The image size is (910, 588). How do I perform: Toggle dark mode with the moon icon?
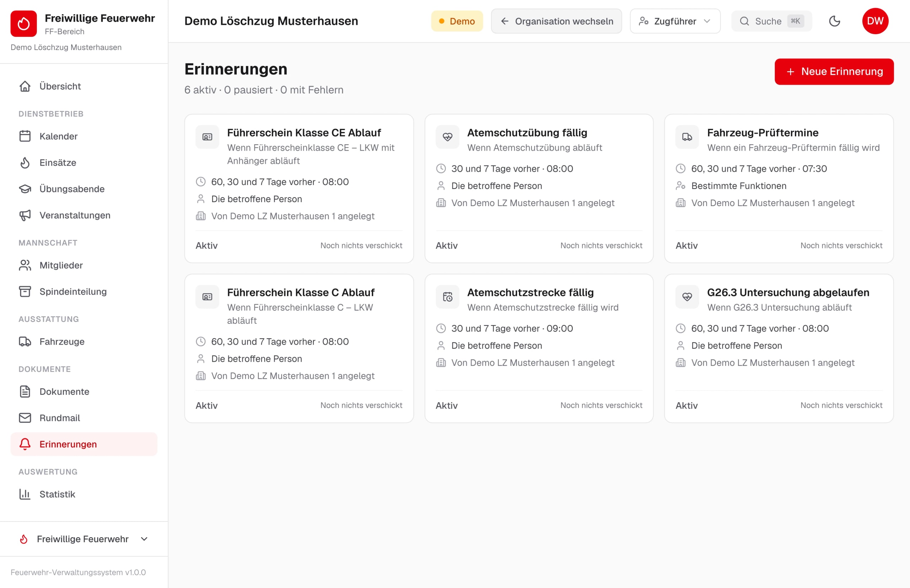(834, 21)
